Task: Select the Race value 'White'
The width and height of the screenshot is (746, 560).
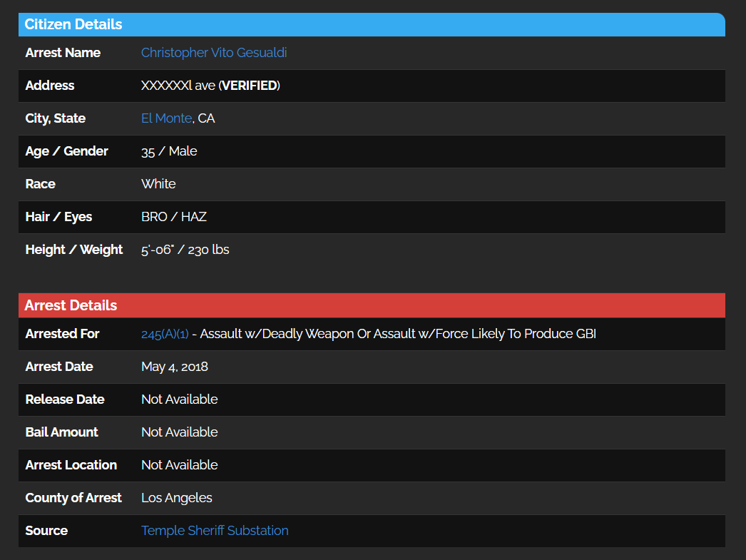Action: coord(158,184)
